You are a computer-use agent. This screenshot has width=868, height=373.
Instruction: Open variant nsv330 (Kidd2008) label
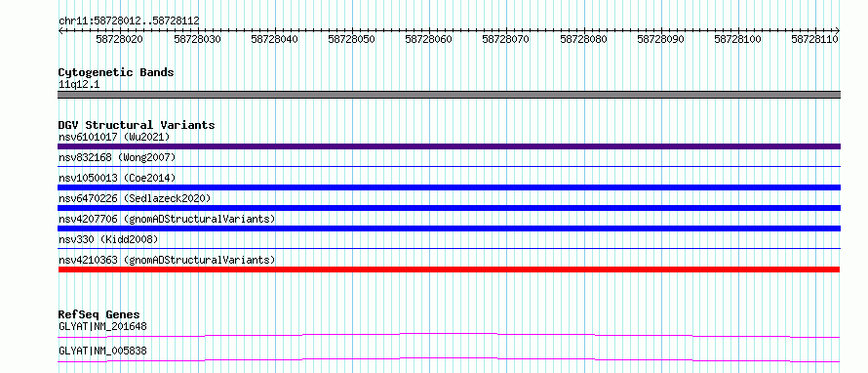[108, 239]
